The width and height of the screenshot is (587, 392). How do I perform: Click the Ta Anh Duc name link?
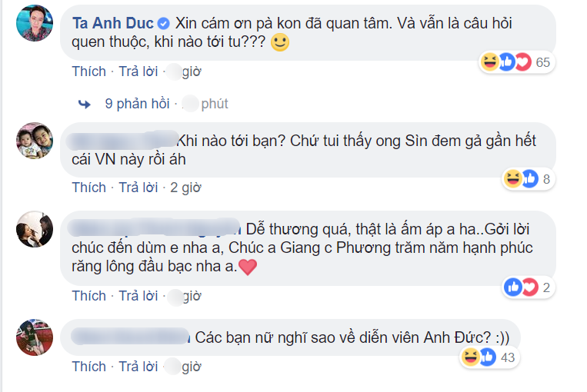[112, 23]
